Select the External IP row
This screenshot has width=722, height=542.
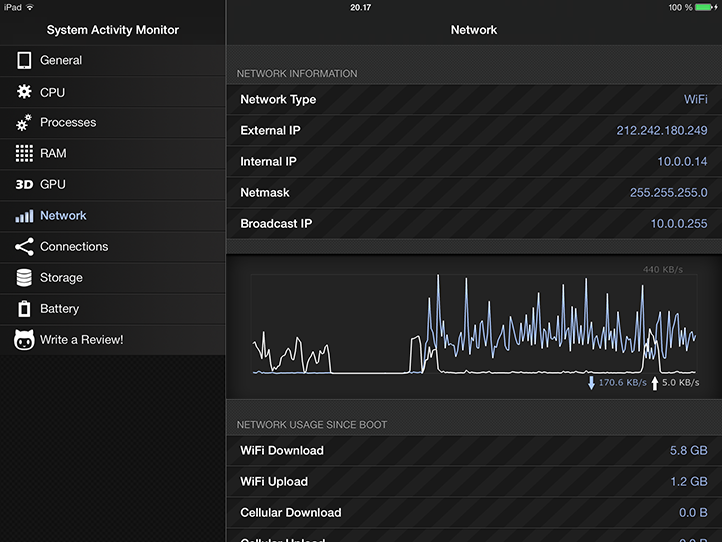474,131
